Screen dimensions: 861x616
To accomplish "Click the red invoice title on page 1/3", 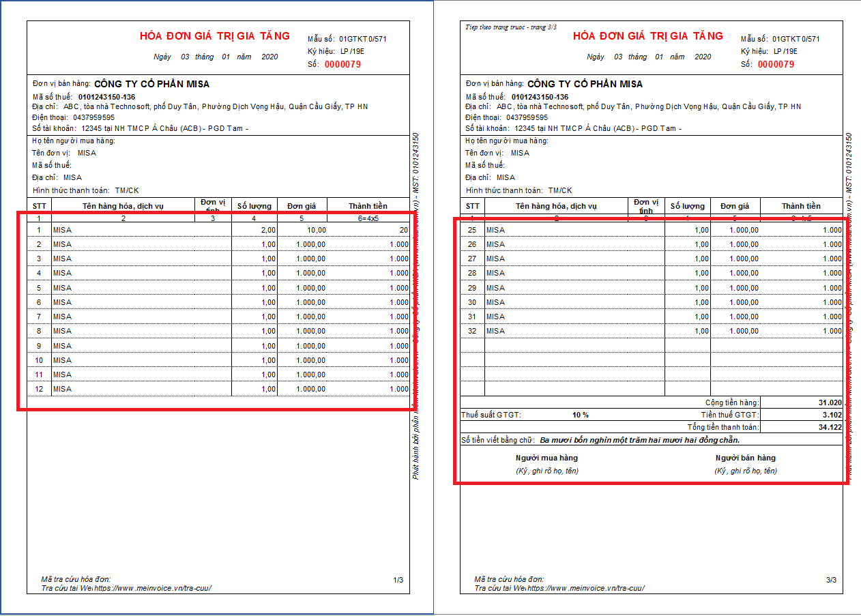I will point(215,36).
